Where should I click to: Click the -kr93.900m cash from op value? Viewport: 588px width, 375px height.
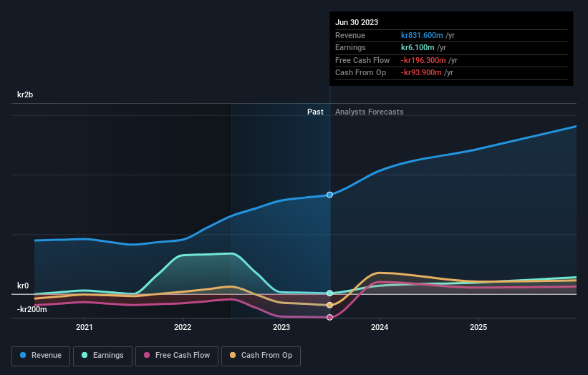pyautogui.click(x=421, y=73)
